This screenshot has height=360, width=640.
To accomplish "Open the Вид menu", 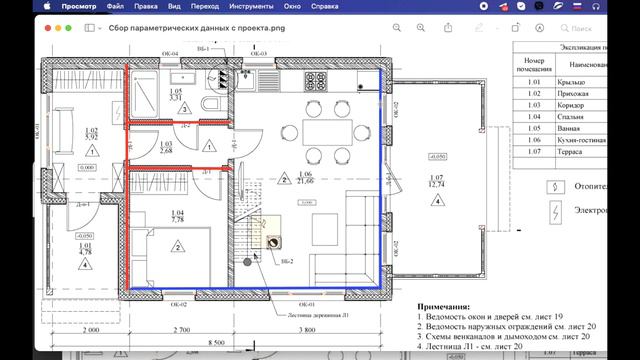I will click(174, 7).
